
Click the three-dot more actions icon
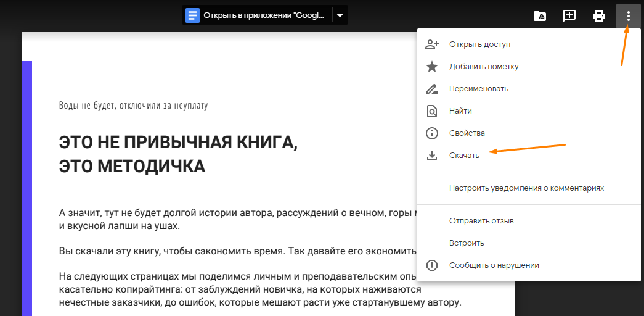click(x=628, y=16)
